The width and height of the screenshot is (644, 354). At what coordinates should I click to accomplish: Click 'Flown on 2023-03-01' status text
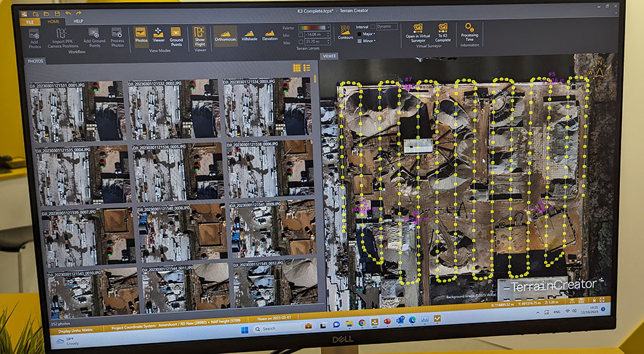tap(274, 318)
